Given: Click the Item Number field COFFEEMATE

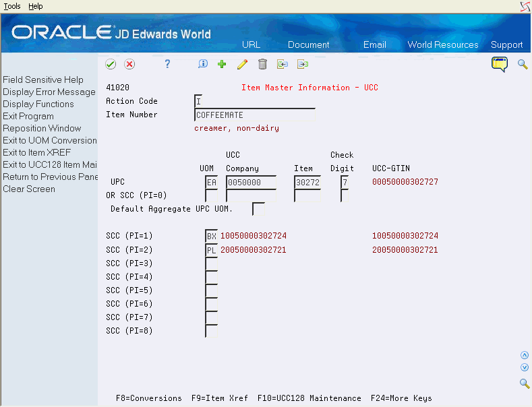Looking at the screenshot, I should pos(255,115).
